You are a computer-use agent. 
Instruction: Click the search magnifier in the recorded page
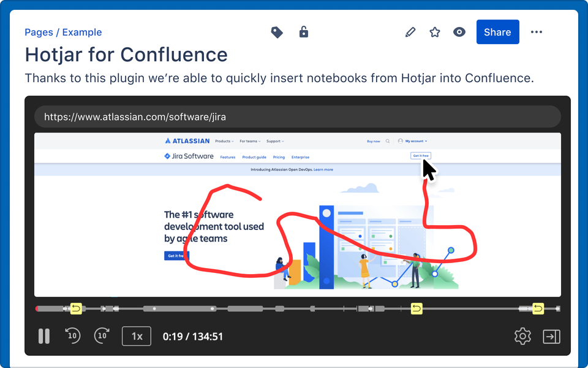click(388, 141)
